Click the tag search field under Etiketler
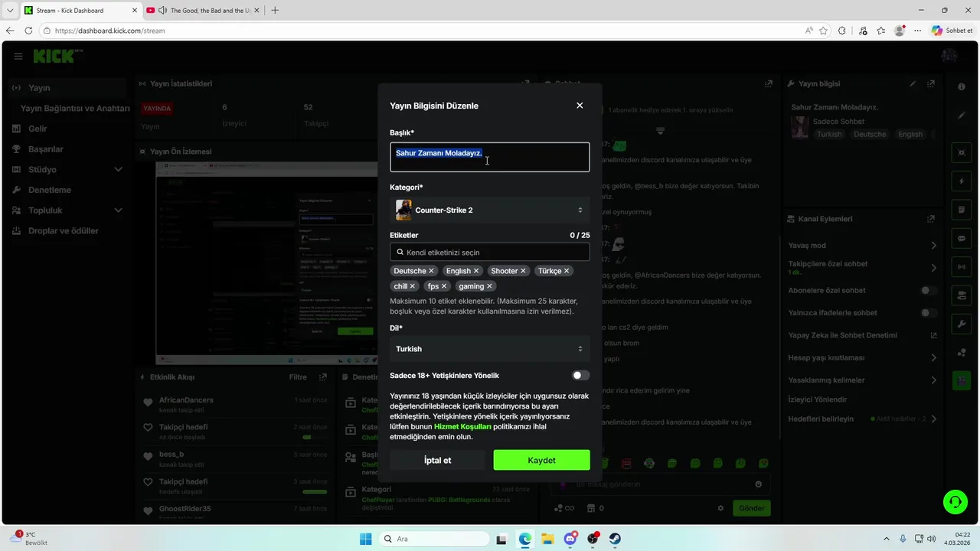Screen dimensions: 980x551 point(489,252)
